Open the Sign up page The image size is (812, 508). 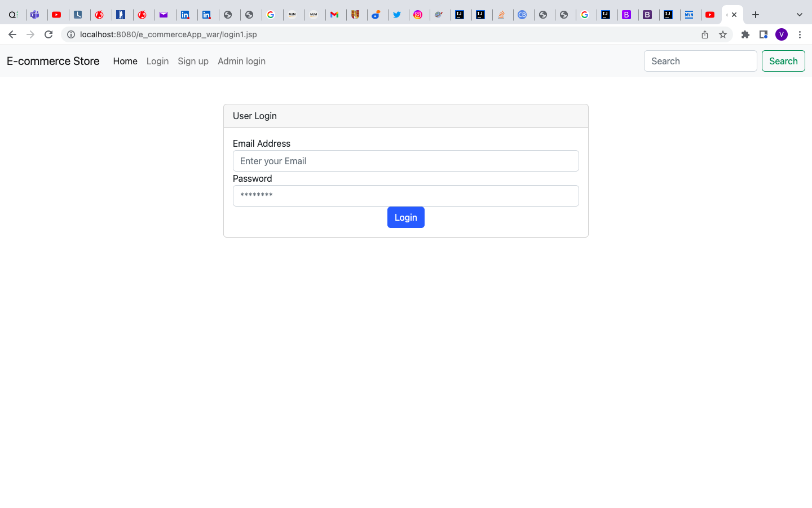point(193,61)
